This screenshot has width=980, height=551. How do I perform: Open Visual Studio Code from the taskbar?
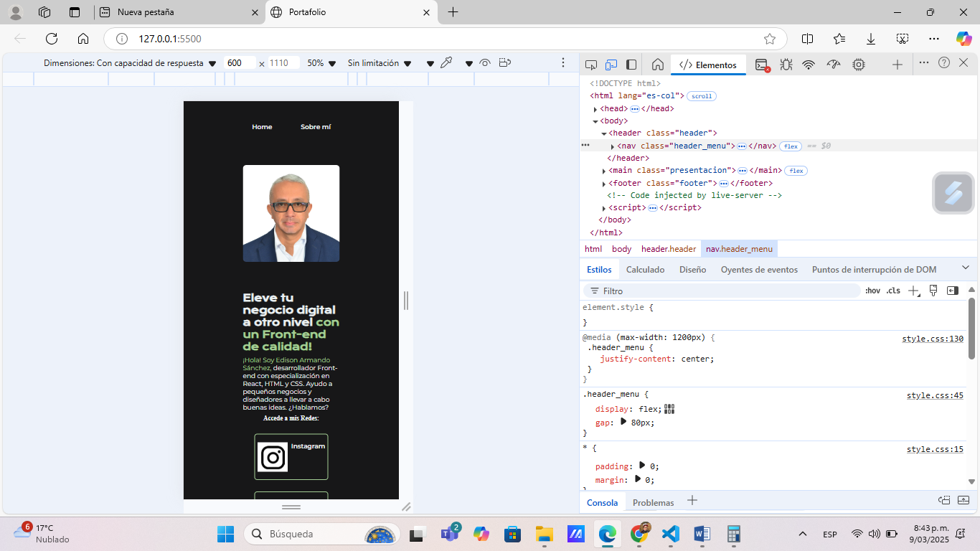(x=670, y=534)
